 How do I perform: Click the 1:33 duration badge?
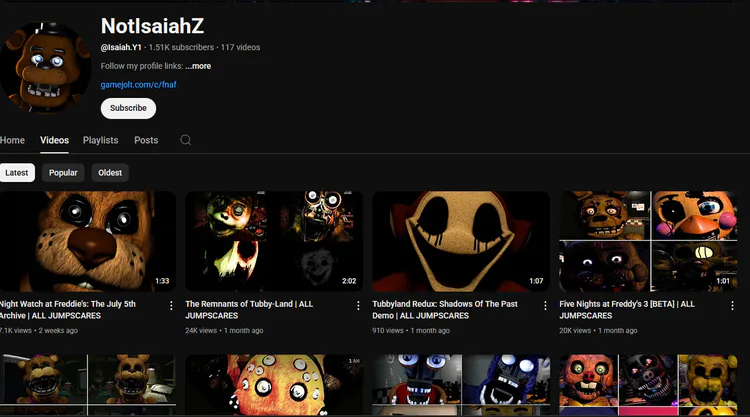point(162,281)
